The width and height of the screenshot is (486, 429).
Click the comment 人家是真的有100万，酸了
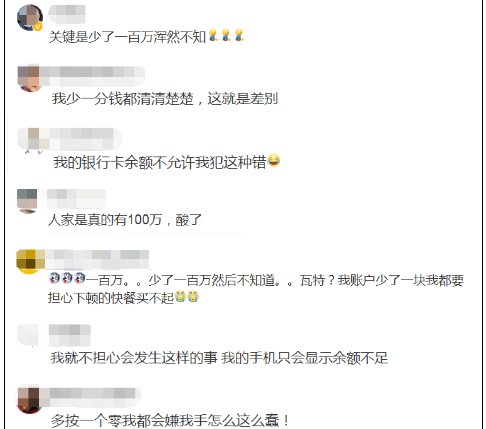tap(125, 220)
